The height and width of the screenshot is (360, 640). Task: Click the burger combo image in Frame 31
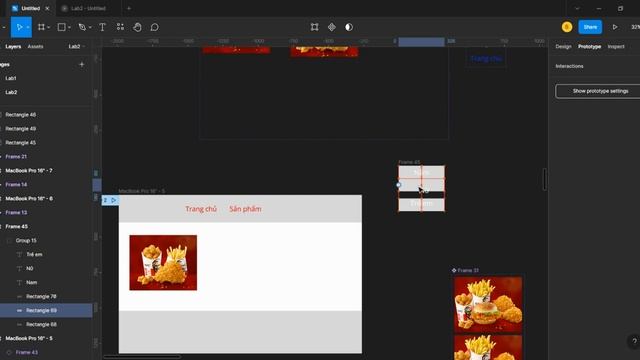(x=488, y=305)
